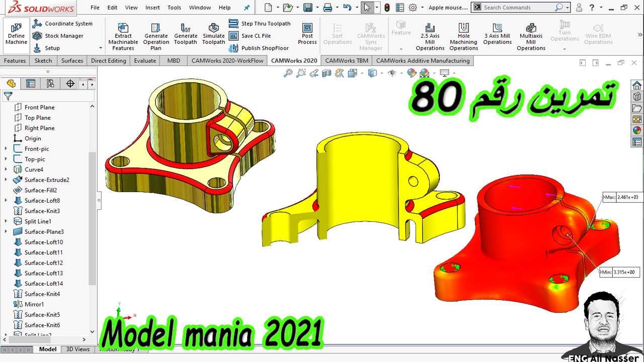Viewport: 644px width, 362px height.
Task: Click Save CL File
Action: tap(250, 36)
